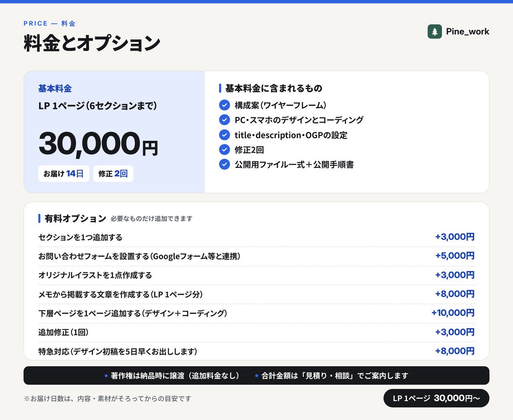Click +3,000円 price for 追加修正(1回)
The height and width of the screenshot is (420, 513).
click(x=455, y=332)
